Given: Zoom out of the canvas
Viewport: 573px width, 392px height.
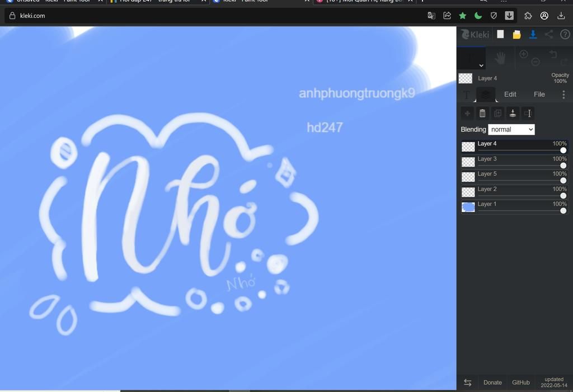Looking at the screenshot, I should (x=536, y=62).
